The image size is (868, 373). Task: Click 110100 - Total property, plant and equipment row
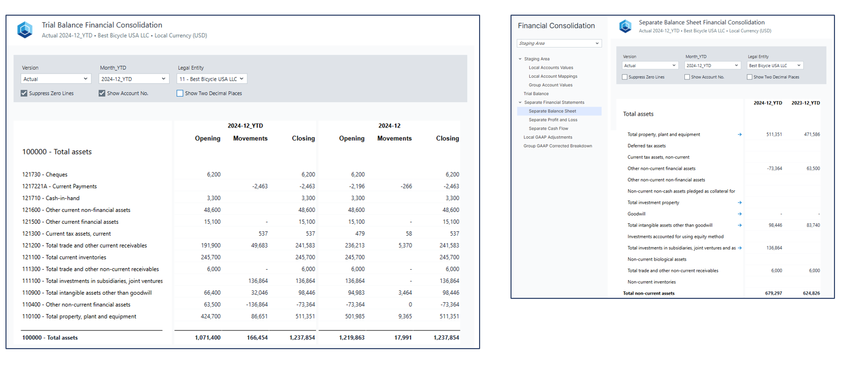pyautogui.click(x=79, y=317)
